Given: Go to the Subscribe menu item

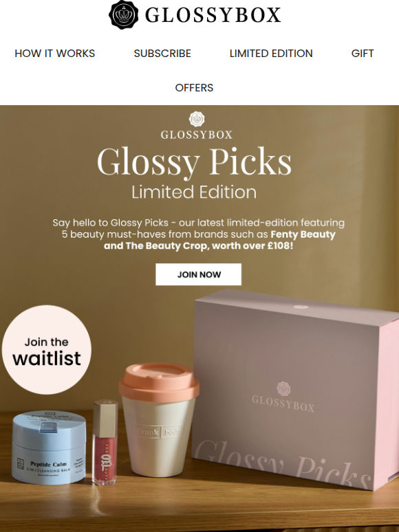Looking at the screenshot, I should 162,53.
